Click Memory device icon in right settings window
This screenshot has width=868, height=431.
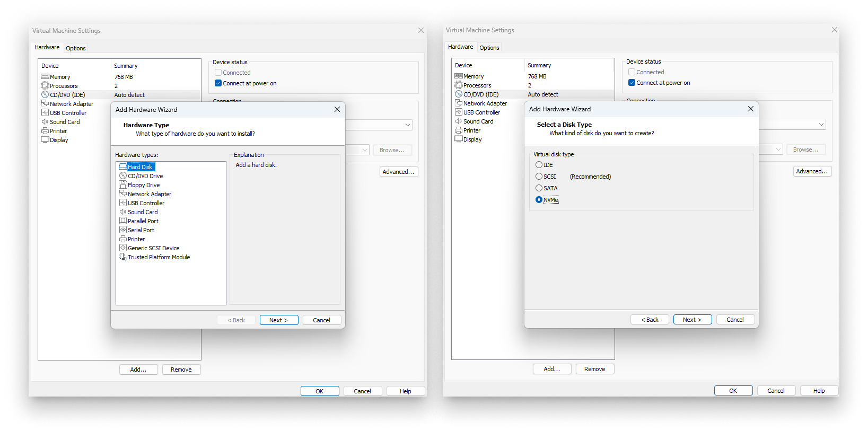pyautogui.click(x=459, y=76)
